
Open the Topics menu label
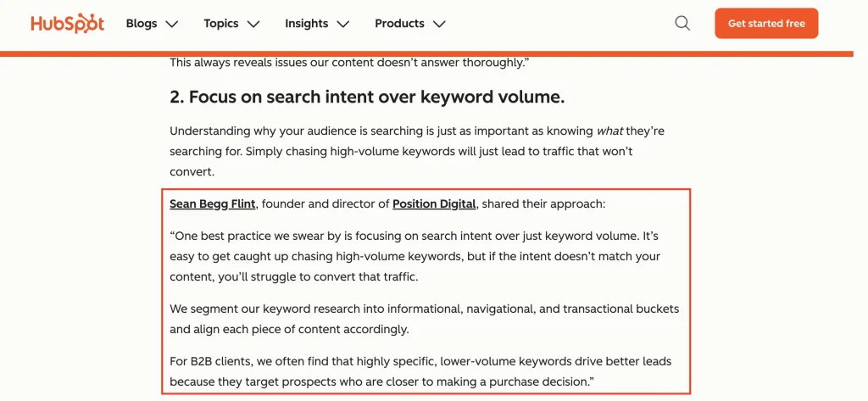coord(221,23)
